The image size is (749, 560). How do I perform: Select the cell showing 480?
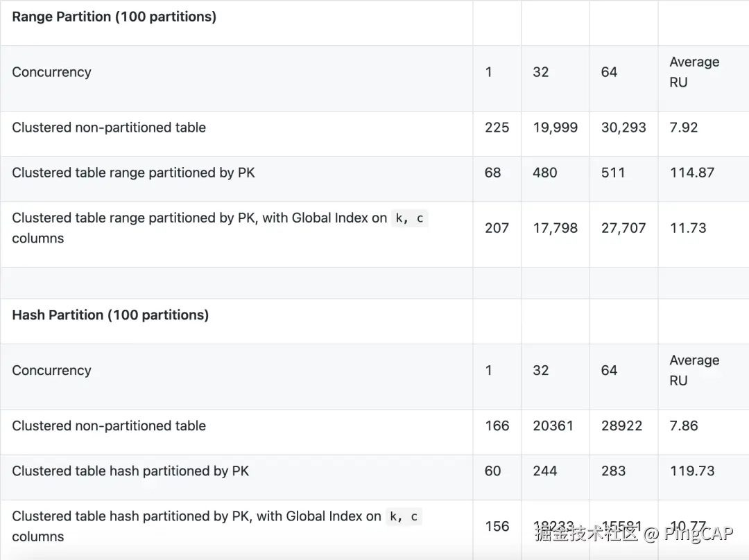tap(544, 173)
